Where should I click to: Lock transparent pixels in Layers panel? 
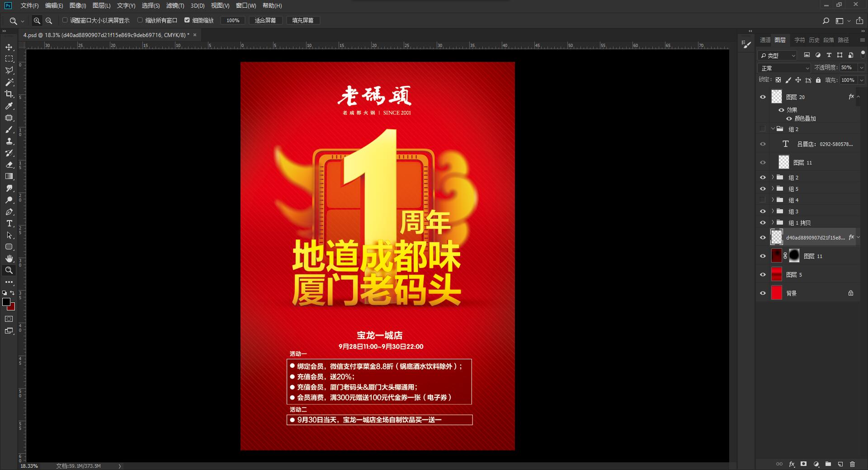pos(778,80)
